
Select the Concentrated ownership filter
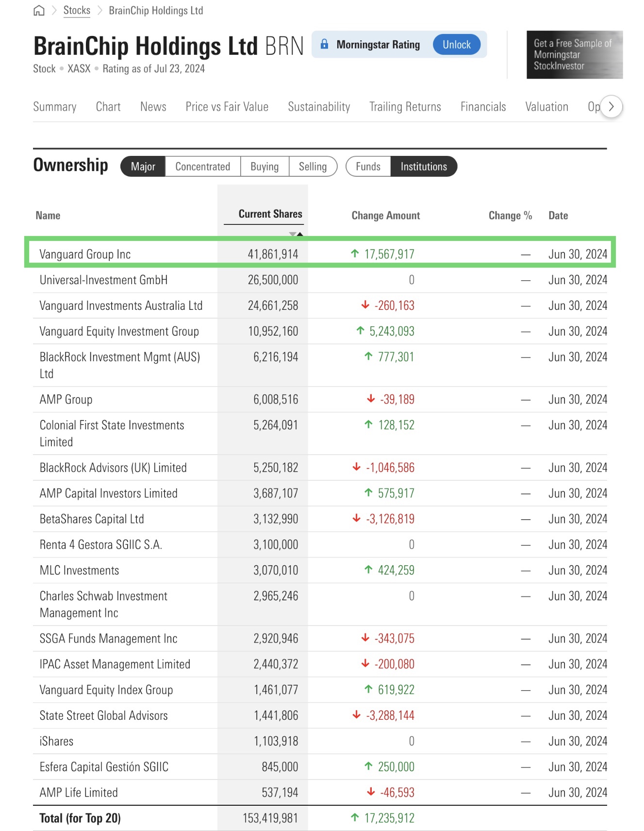pos(203,167)
